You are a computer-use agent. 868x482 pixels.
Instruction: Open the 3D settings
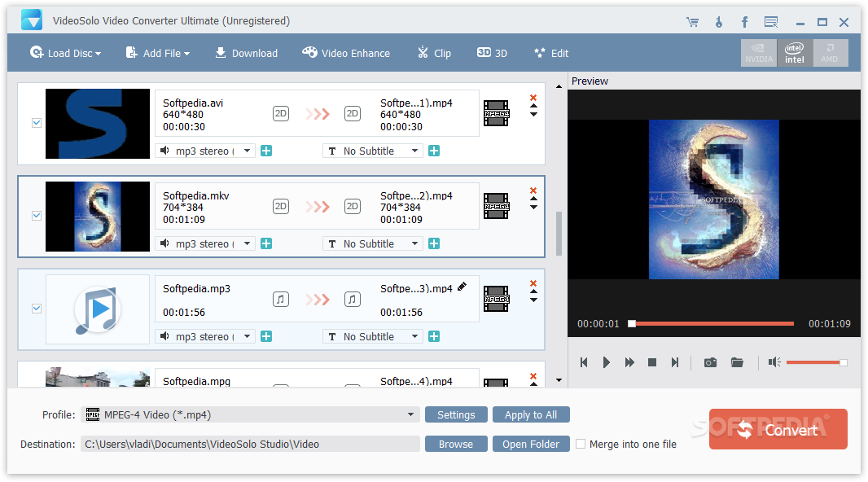[x=492, y=53]
